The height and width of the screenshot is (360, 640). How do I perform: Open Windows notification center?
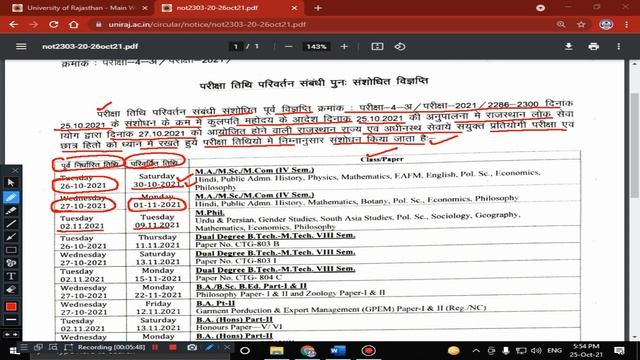click(x=619, y=351)
